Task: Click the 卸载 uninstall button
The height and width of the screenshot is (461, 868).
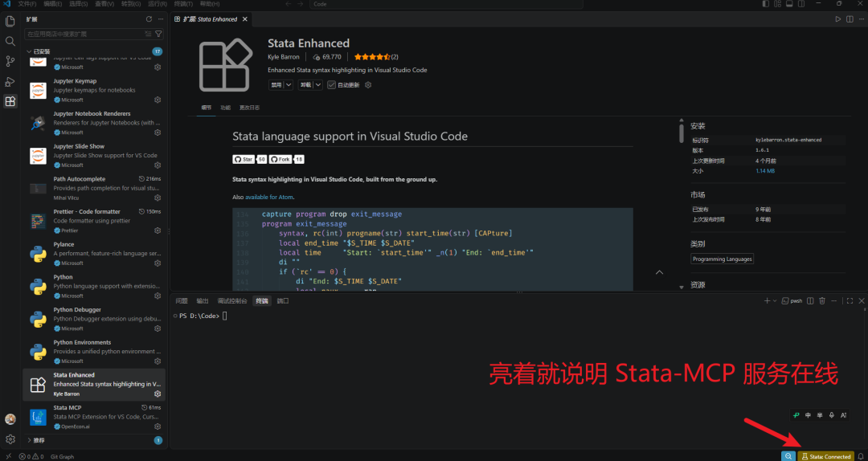Action: coord(305,85)
